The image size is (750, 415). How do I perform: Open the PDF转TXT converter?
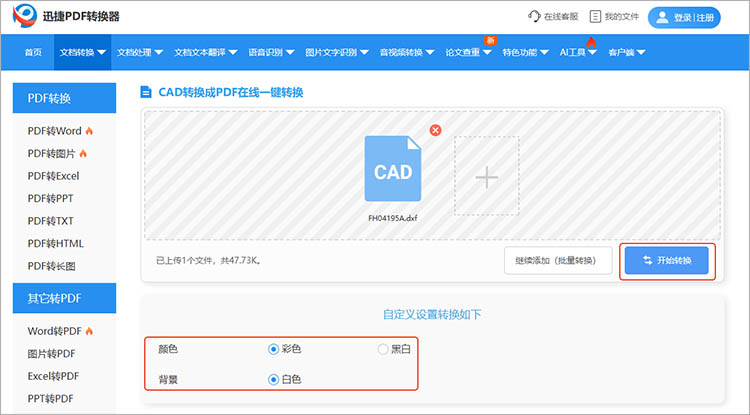click(50, 221)
